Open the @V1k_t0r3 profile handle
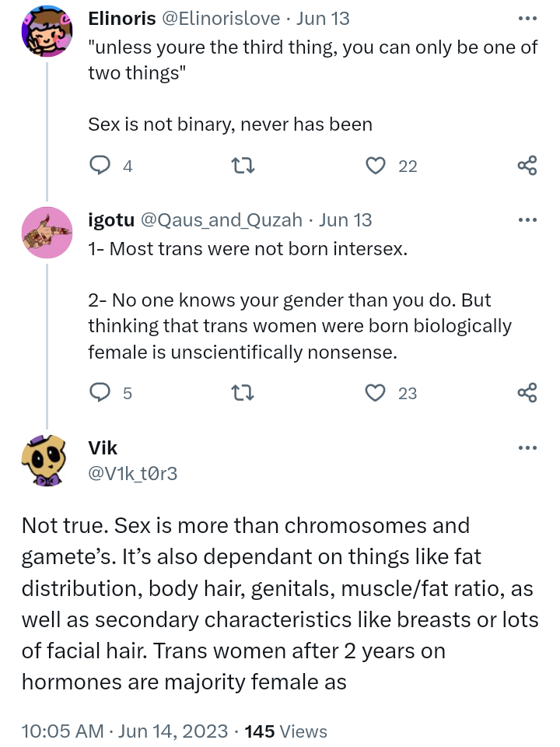Image resolution: width=560 pixels, height=747 pixels. (132, 472)
